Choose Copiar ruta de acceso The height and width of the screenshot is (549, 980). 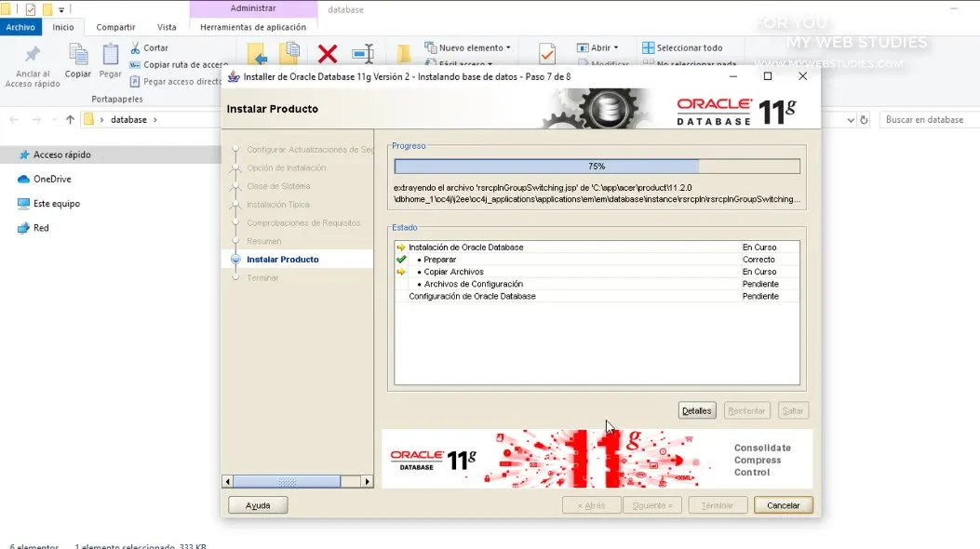click(x=179, y=64)
